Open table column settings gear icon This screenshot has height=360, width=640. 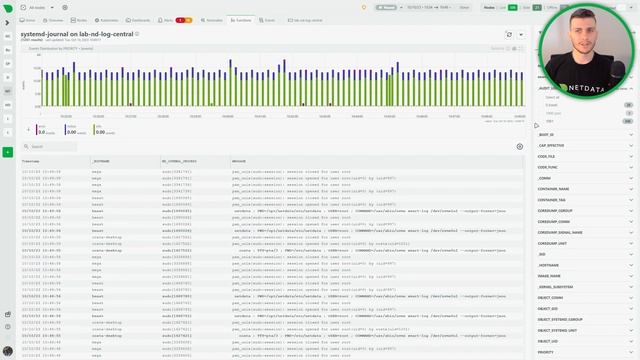(520, 147)
